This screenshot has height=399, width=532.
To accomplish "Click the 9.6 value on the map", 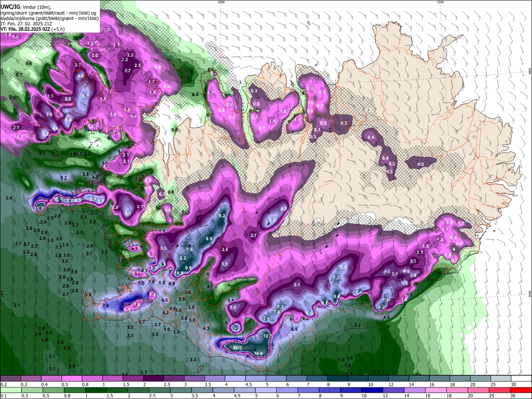I will 188,268.
